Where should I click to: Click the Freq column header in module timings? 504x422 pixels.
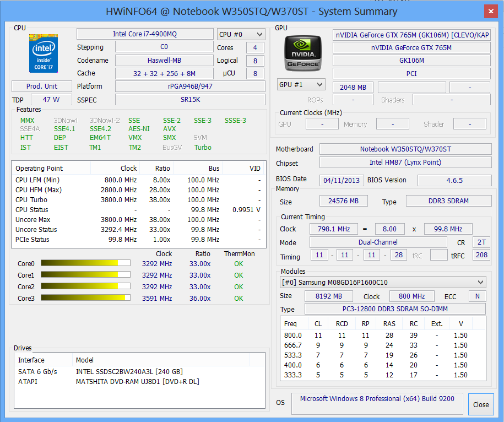coord(294,323)
